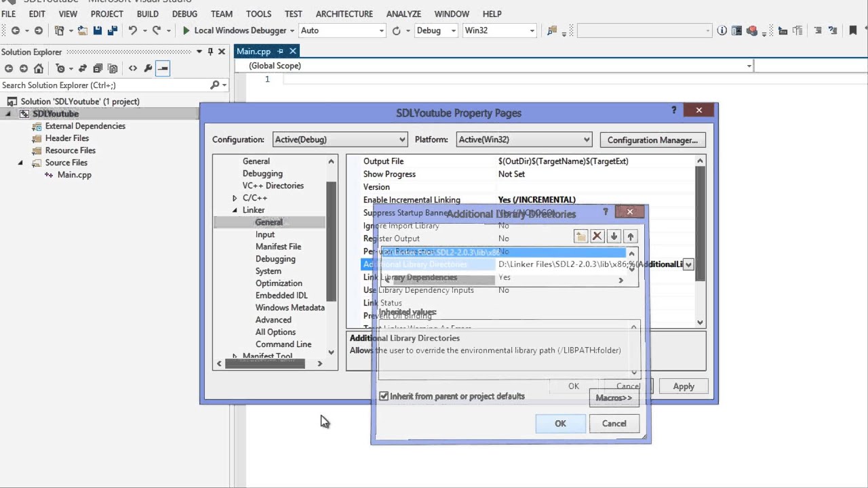Click Cancel in Additional Library Directories dialog
868x488 pixels.
[614, 424]
